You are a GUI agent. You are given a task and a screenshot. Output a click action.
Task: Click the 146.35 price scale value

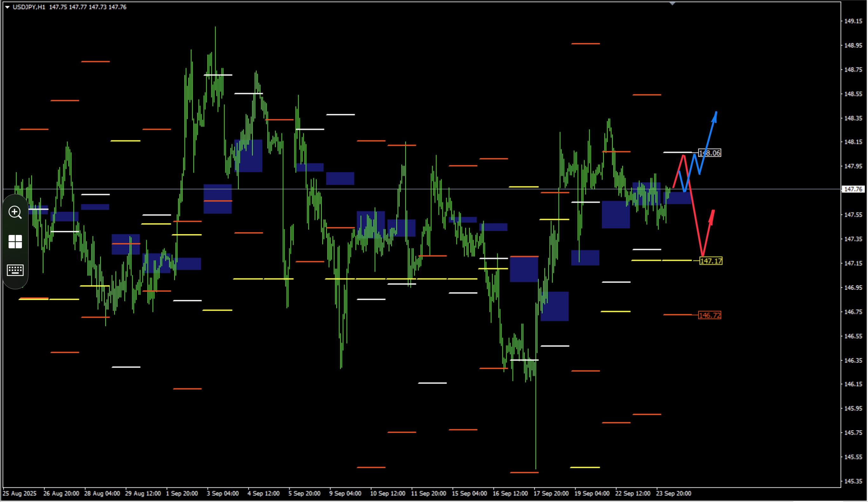tap(853, 360)
